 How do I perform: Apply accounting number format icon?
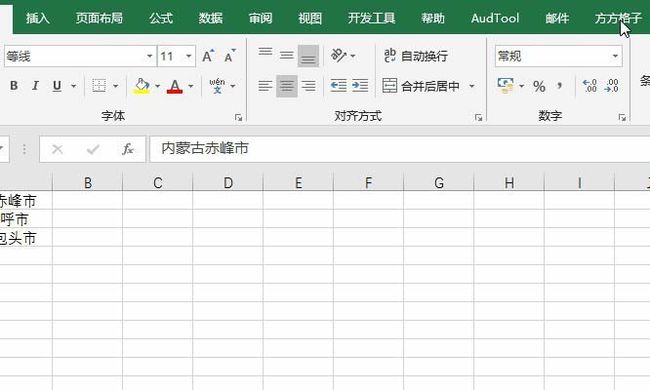[505, 86]
